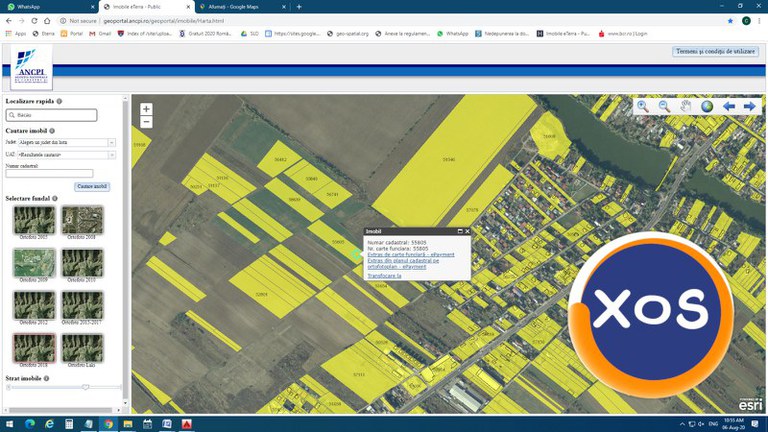Screen dimensions: 768x432
Task: Open Extras de carte funciara ePayment link
Action: [411, 255]
